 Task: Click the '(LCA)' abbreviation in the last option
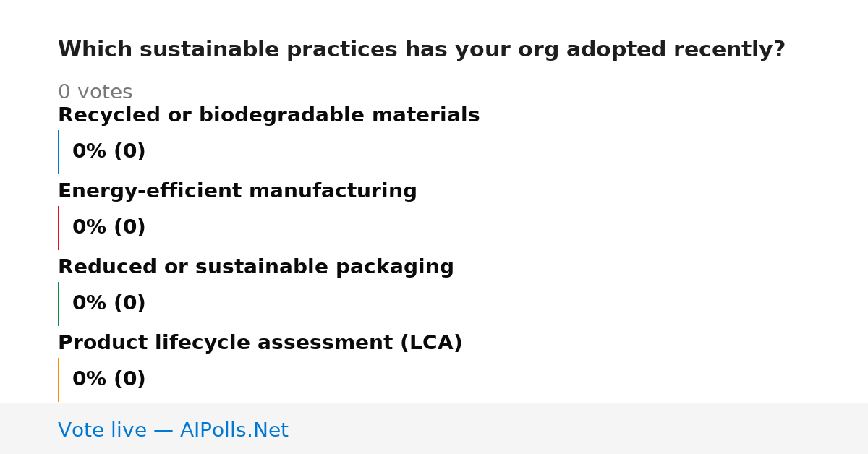pos(431,343)
